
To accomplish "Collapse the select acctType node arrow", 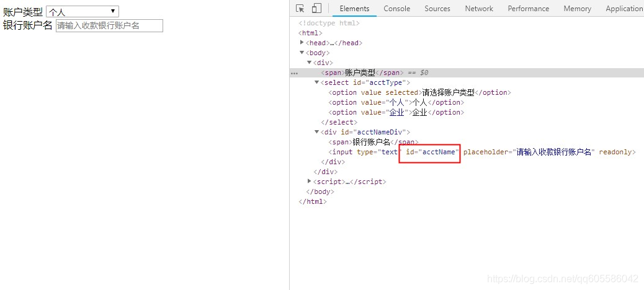I will point(316,82).
